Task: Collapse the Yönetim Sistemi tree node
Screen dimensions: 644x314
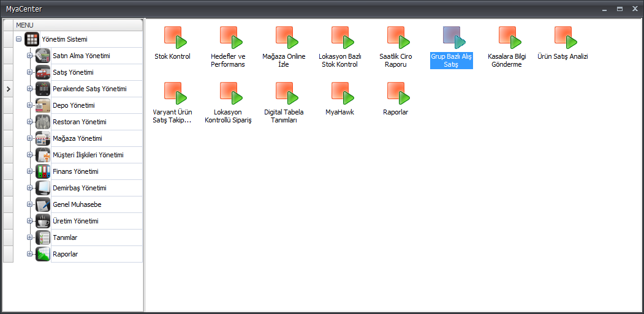Action: tap(18, 39)
